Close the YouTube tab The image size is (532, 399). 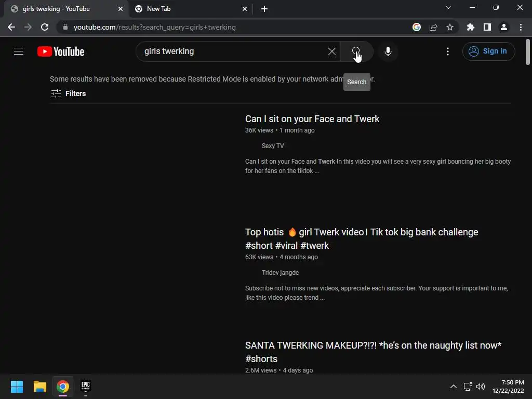click(121, 9)
